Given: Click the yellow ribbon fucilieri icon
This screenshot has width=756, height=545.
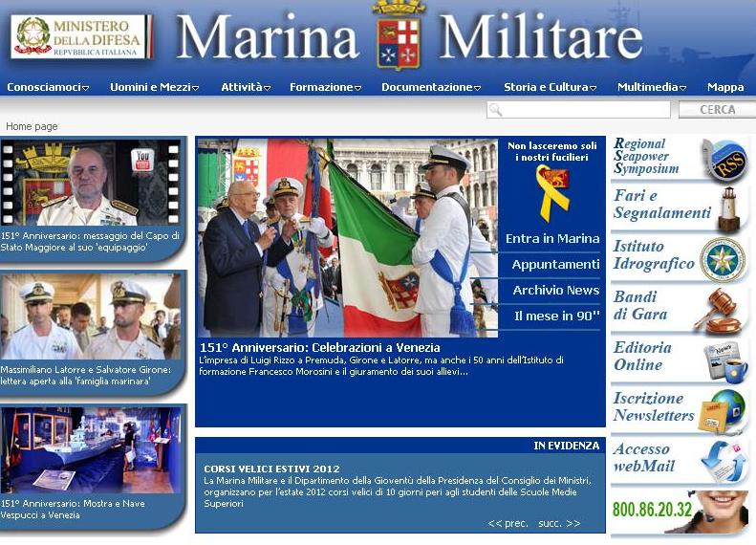Looking at the screenshot, I should tap(553, 193).
